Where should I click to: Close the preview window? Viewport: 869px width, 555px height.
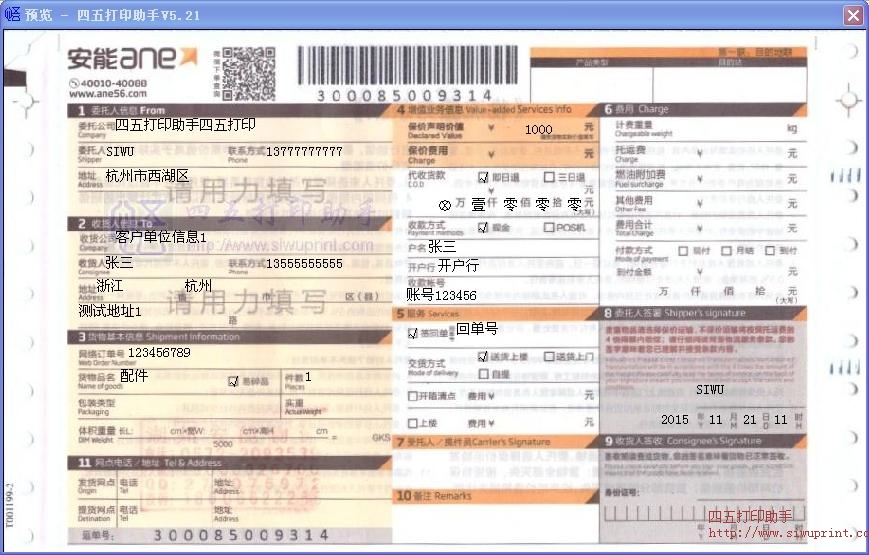pos(852,15)
